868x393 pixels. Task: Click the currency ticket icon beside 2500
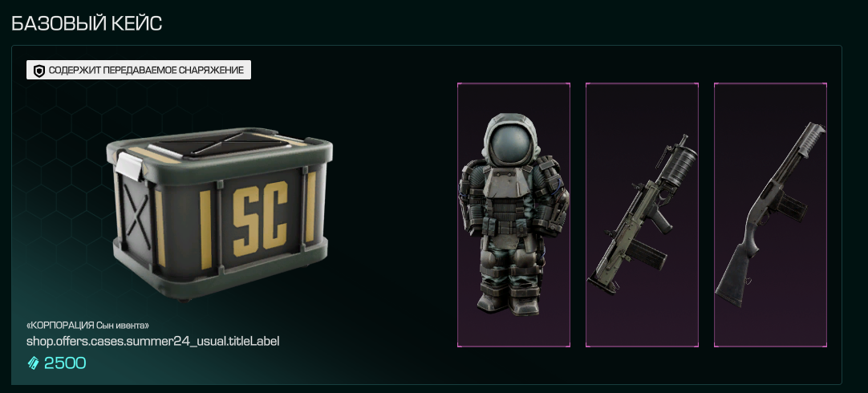33,363
